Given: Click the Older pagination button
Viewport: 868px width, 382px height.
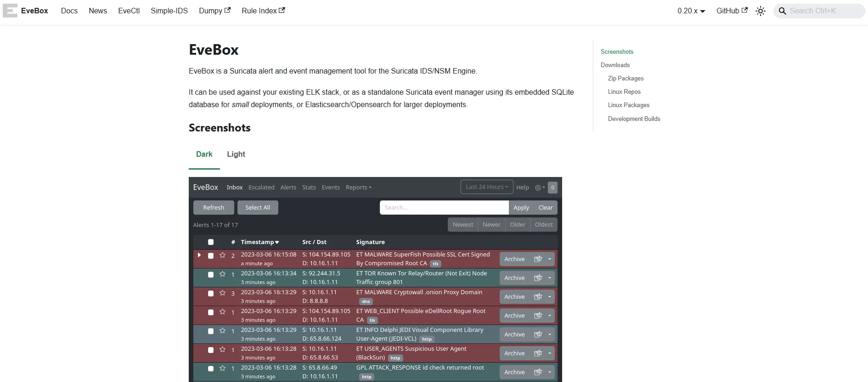Looking at the screenshot, I should click(518, 225).
